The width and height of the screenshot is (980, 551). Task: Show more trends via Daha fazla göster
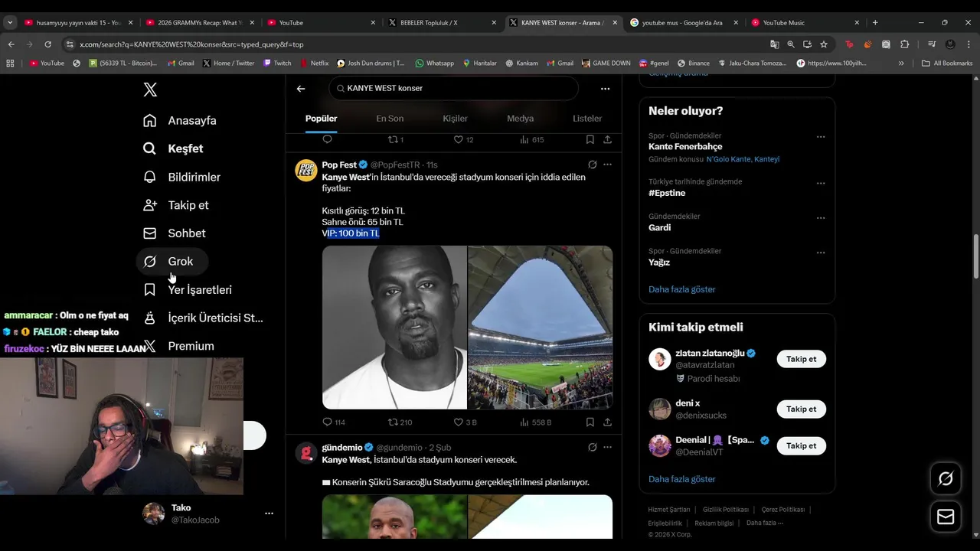[x=681, y=289]
